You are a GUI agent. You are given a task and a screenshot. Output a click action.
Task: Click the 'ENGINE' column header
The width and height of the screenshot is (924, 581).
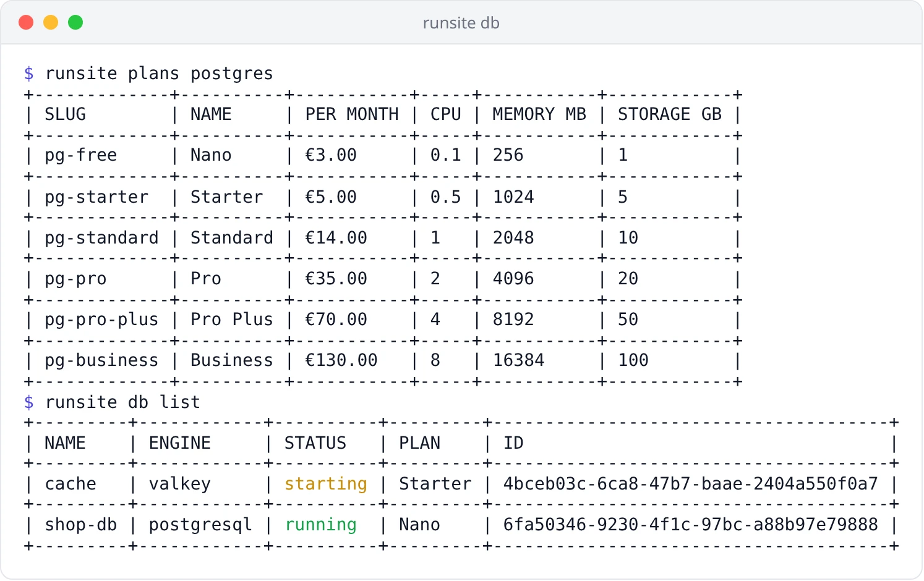[180, 443]
